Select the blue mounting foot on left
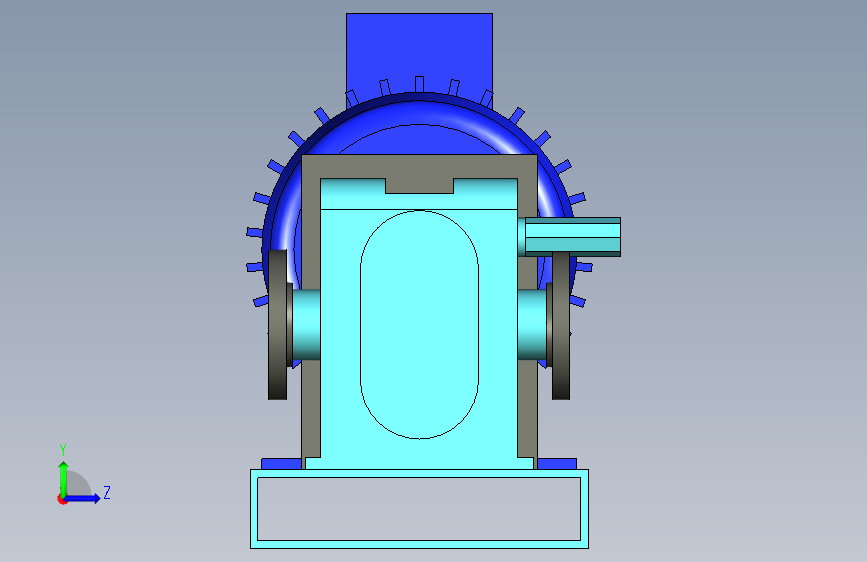 (x=281, y=464)
